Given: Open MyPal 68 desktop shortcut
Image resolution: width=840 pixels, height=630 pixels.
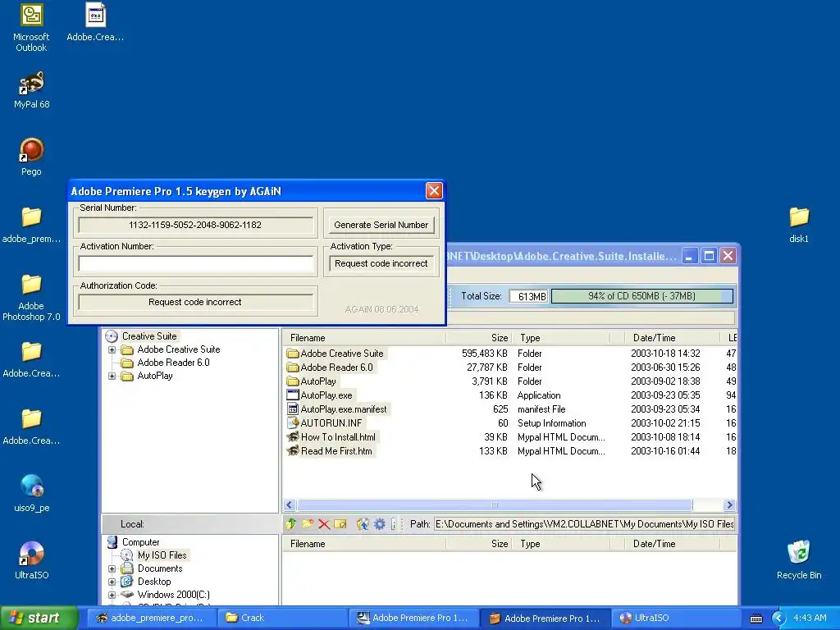Looking at the screenshot, I should (32, 90).
